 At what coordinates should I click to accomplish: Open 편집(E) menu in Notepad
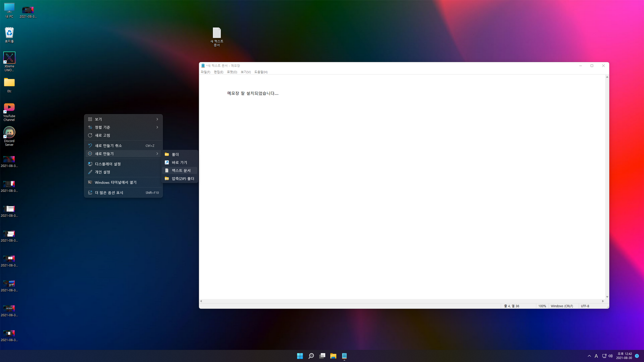click(218, 72)
